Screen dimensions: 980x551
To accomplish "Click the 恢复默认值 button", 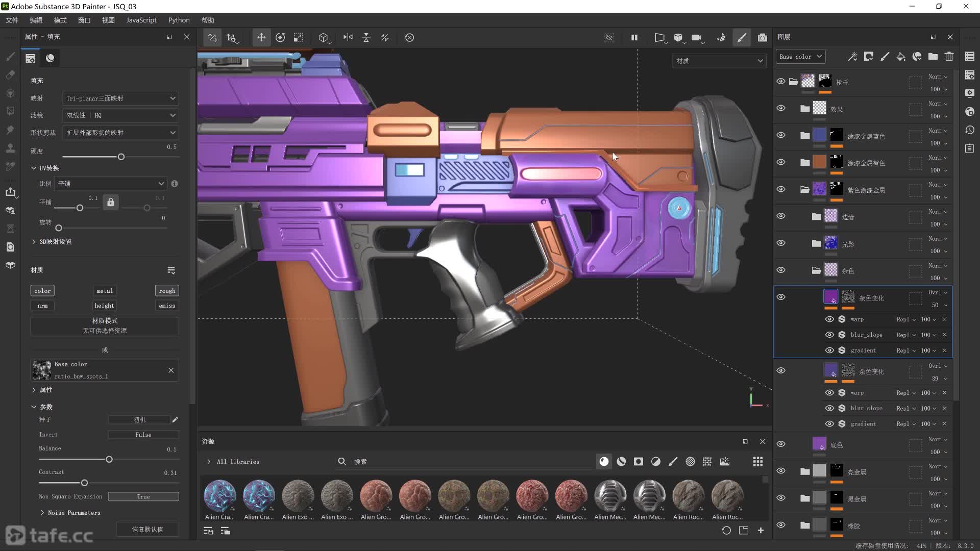I will [148, 529].
